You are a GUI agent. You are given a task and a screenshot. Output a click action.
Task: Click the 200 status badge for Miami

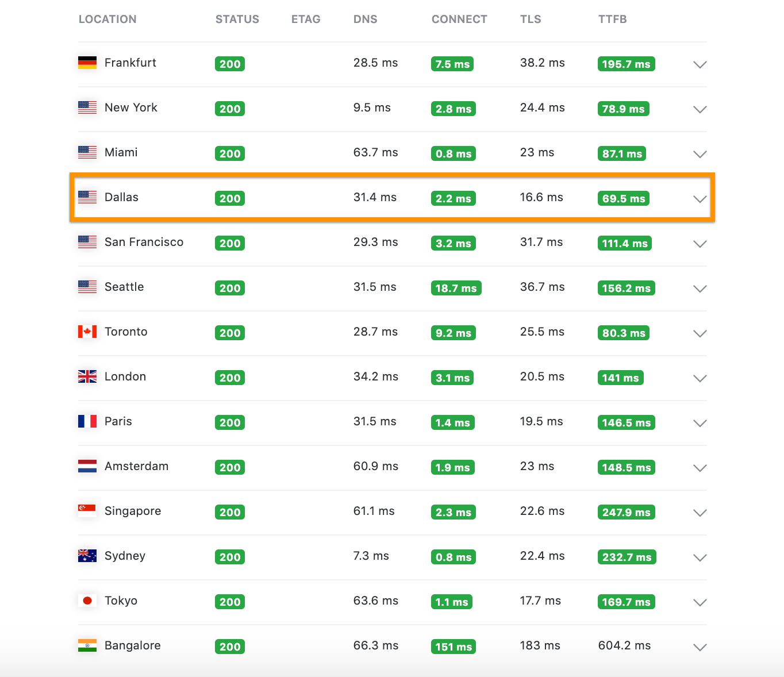click(230, 153)
